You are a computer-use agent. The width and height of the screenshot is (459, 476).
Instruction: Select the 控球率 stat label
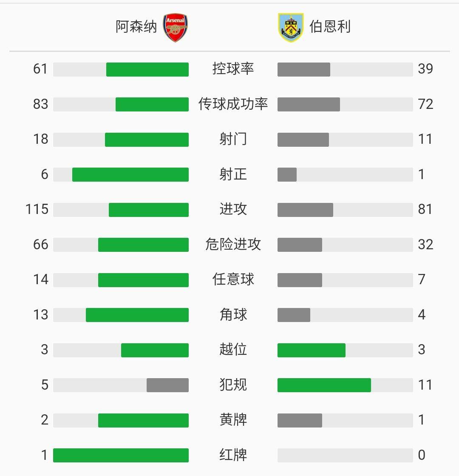233,68
